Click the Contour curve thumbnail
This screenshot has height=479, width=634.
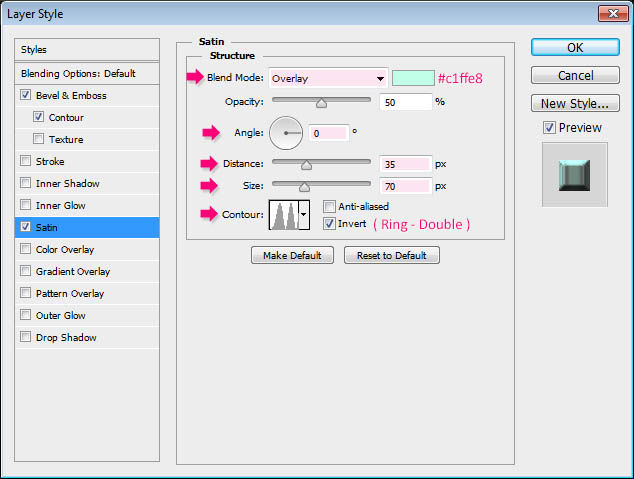click(x=283, y=214)
